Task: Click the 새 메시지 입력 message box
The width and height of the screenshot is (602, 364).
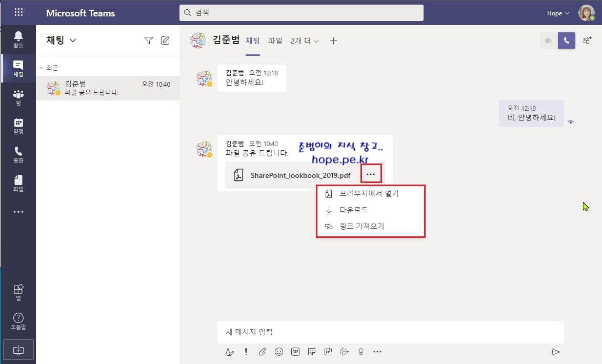Action: pyautogui.click(x=390, y=332)
